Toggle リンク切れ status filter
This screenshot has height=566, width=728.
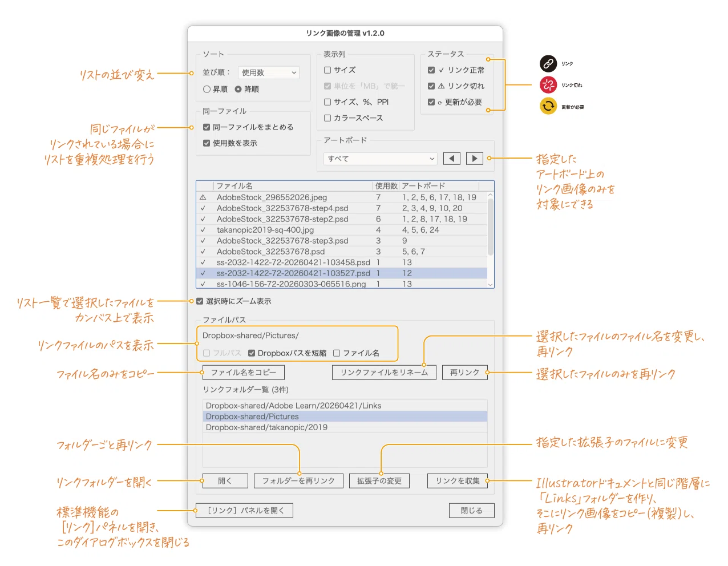point(431,86)
